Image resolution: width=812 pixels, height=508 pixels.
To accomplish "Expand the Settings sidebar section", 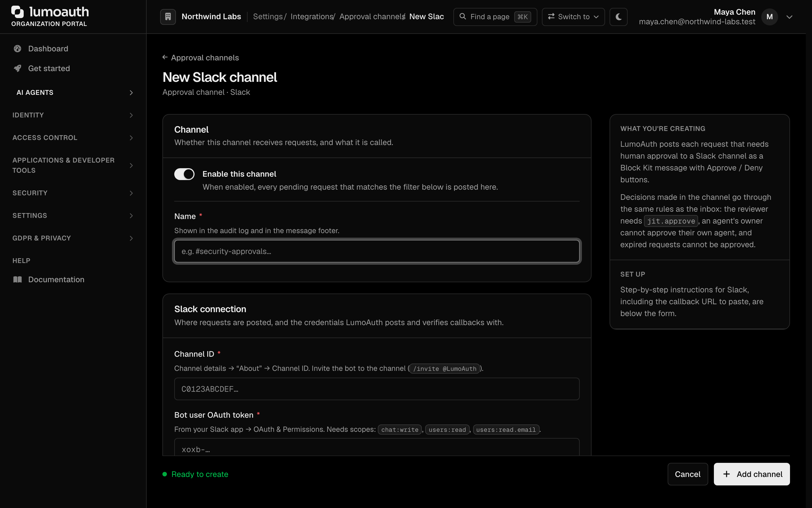I will [x=73, y=215].
